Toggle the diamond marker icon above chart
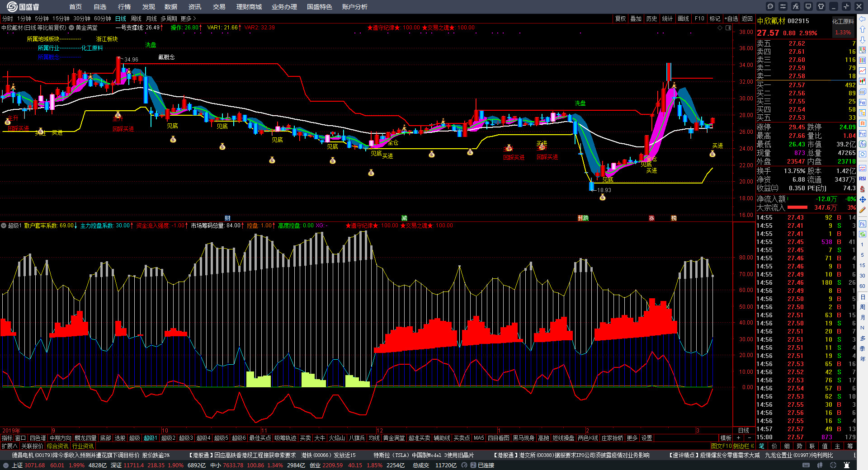This screenshot has width=868, height=470. click(720, 28)
